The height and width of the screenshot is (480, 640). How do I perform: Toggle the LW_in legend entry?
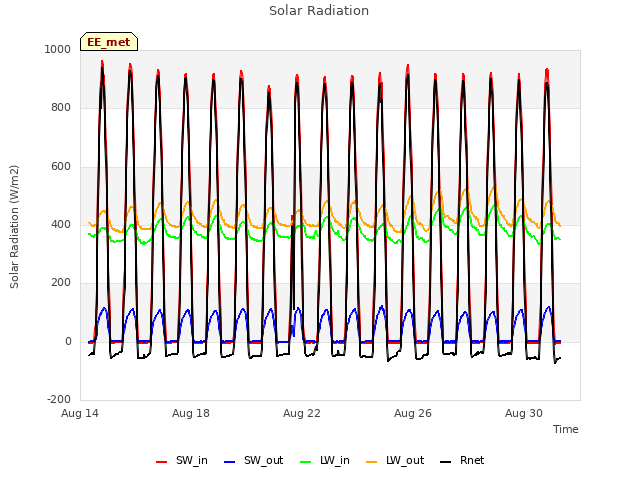[325, 461]
